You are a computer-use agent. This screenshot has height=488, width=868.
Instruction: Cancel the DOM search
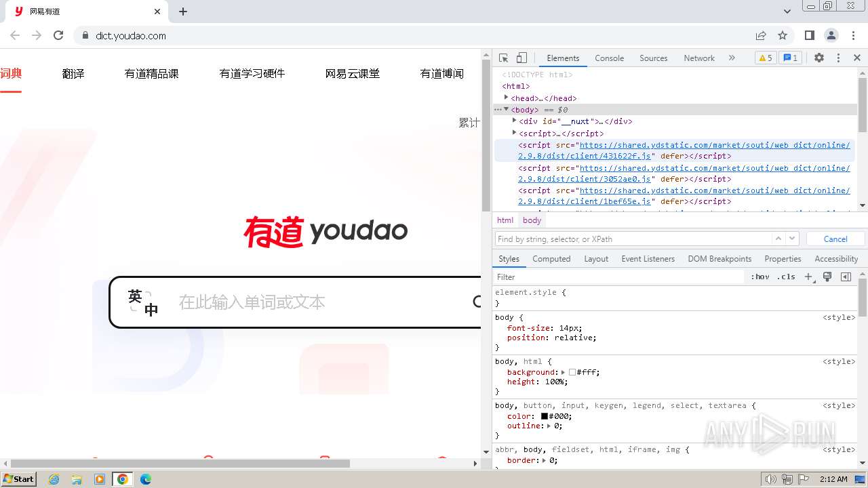tap(835, 239)
